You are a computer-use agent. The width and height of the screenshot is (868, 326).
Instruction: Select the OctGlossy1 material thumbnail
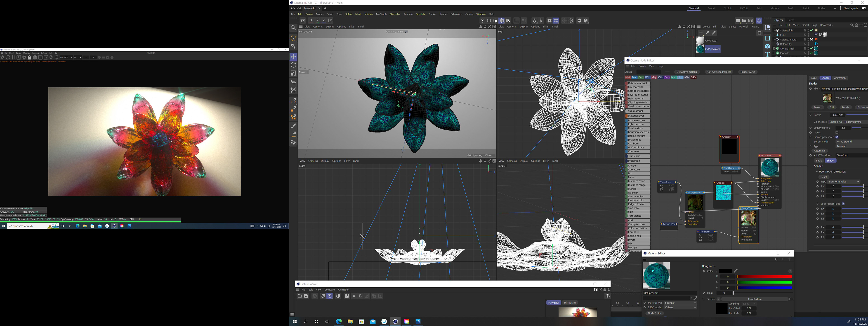click(x=700, y=41)
